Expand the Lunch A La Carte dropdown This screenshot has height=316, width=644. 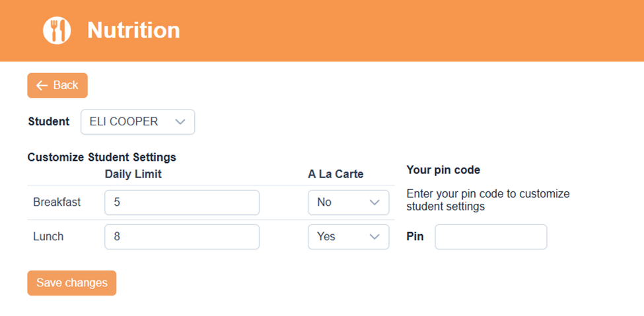point(348,237)
